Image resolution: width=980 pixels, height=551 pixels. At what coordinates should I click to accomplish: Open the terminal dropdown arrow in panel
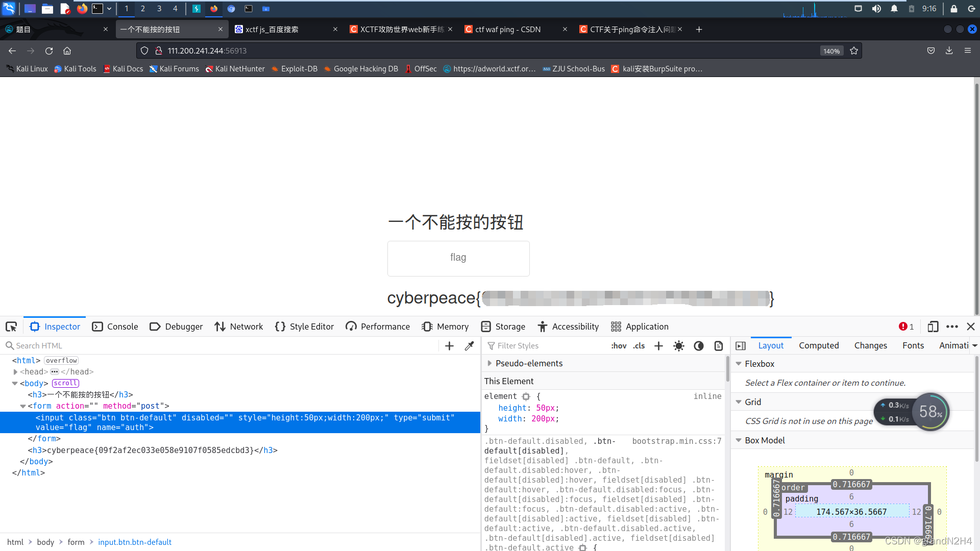point(109,8)
